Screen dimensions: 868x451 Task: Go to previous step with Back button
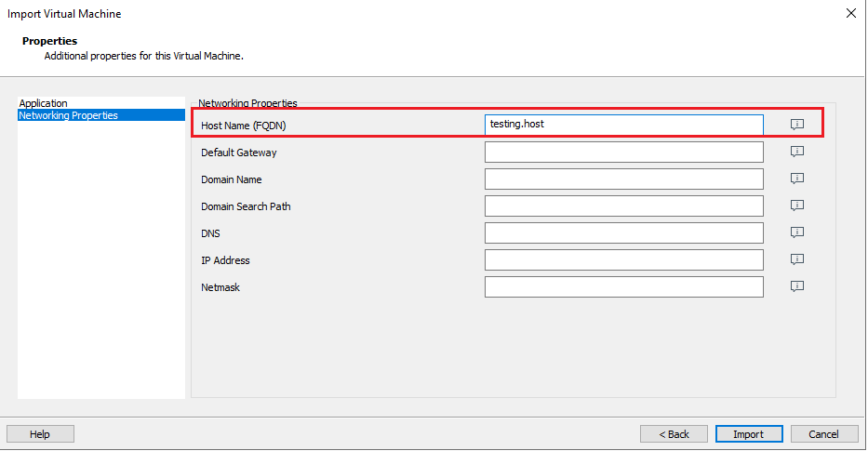tap(674, 434)
